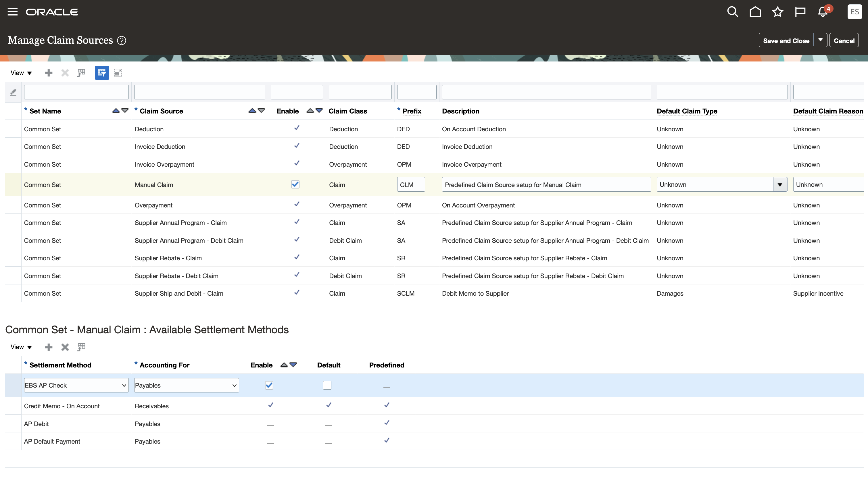This screenshot has height=489, width=868.
Task: Add a new settlement method with the plus icon
Action: pos(49,347)
